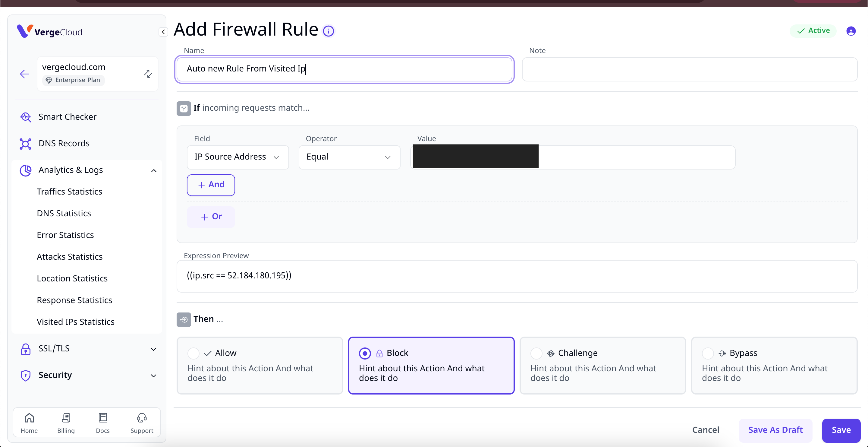Select the Bypass action radio button
The height and width of the screenshot is (447, 868).
708,353
